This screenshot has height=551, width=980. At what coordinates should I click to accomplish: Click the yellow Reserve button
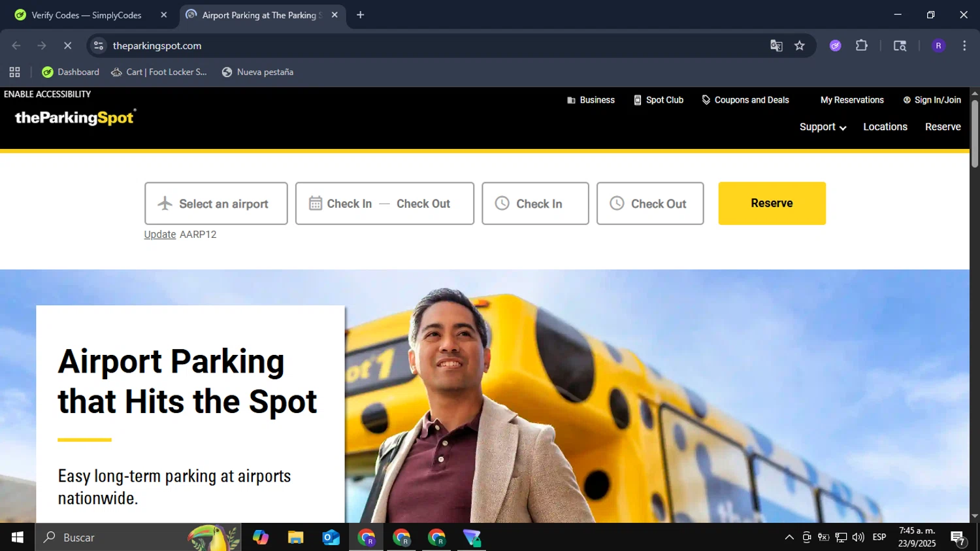pos(772,203)
